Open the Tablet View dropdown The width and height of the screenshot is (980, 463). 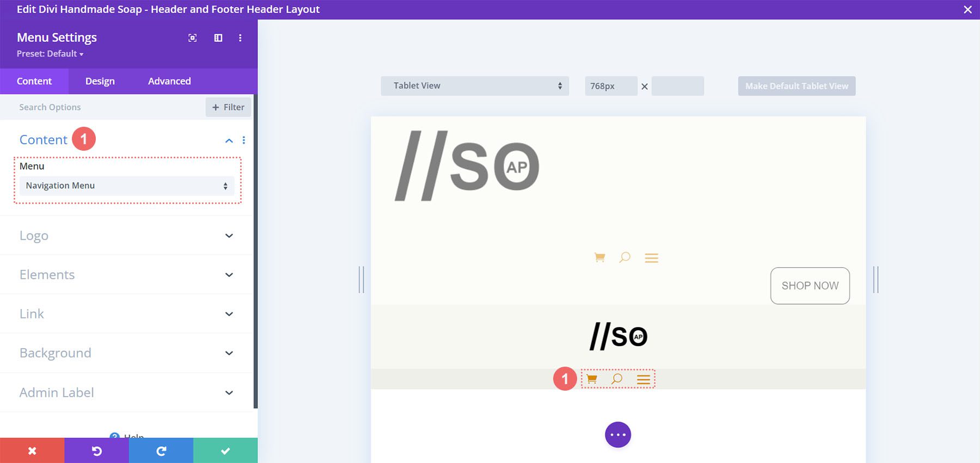click(x=475, y=86)
